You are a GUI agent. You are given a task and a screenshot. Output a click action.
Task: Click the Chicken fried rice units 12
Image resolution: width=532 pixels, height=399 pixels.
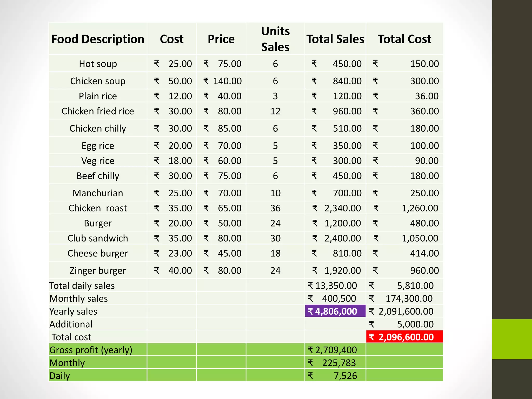point(275,111)
